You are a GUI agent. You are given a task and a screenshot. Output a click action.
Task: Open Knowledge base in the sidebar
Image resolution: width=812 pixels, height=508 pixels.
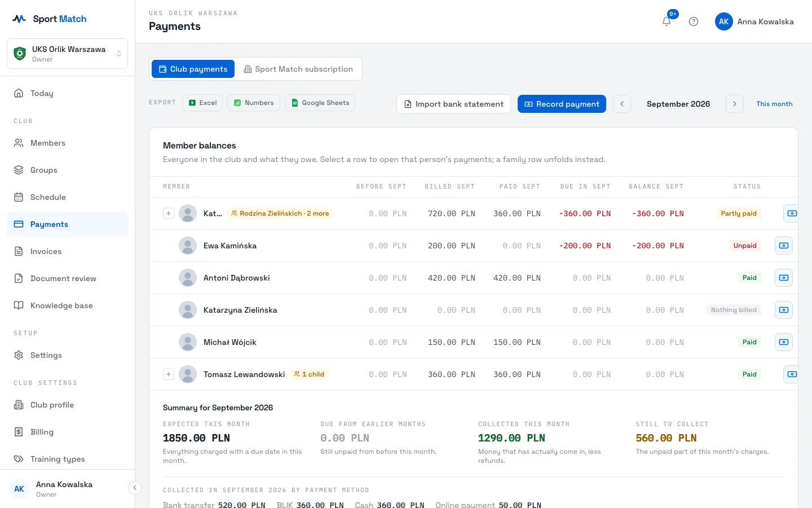pos(67,305)
